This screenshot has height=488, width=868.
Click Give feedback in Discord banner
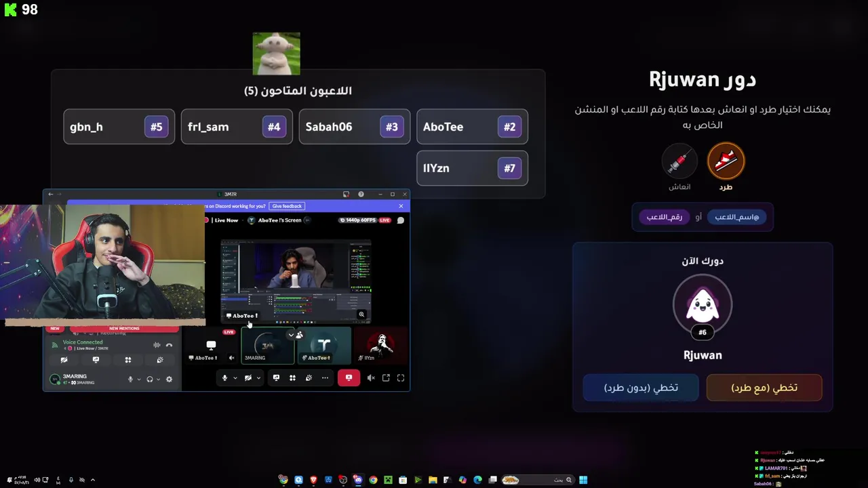pos(286,206)
